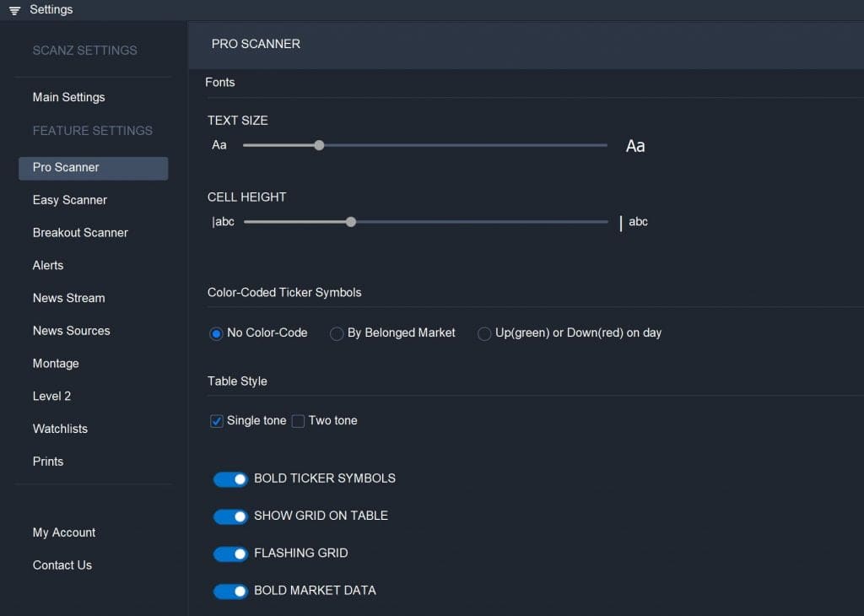Image resolution: width=864 pixels, height=616 pixels.
Task: Click the large Aa text size icon
Action: [634, 145]
